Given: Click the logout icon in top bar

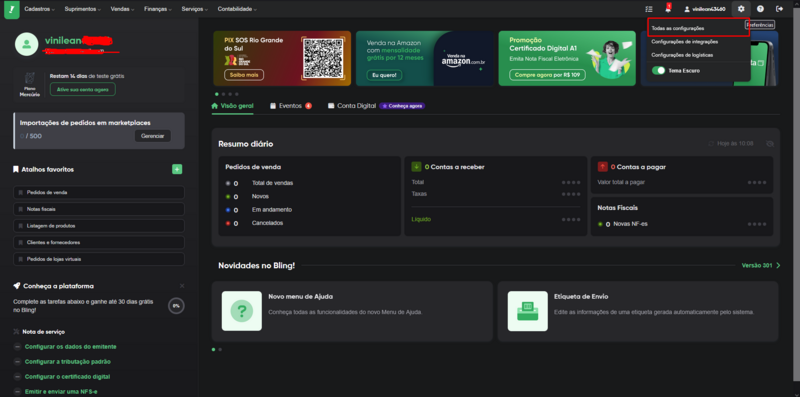Looking at the screenshot, I should pyautogui.click(x=779, y=9).
